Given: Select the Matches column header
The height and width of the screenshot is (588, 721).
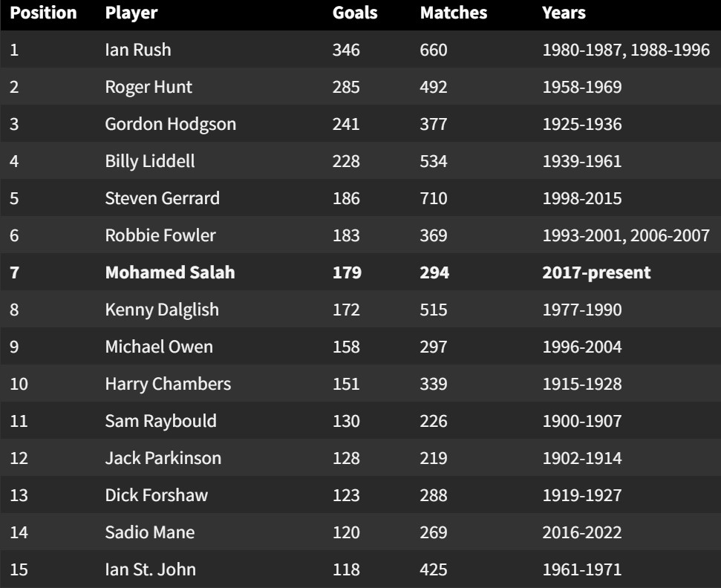Looking at the screenshot, I should pos(454,13).
